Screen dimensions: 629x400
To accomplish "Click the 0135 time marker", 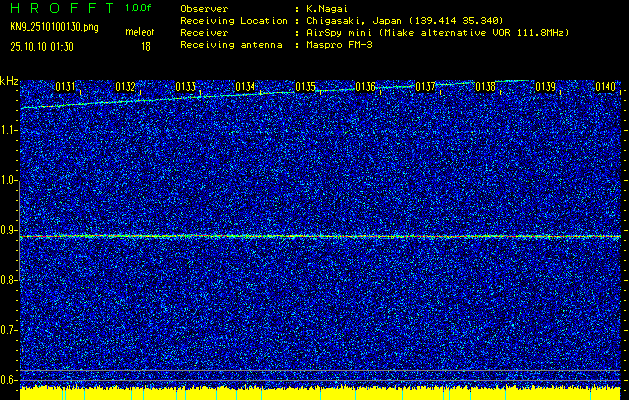I will pos(305,88).
